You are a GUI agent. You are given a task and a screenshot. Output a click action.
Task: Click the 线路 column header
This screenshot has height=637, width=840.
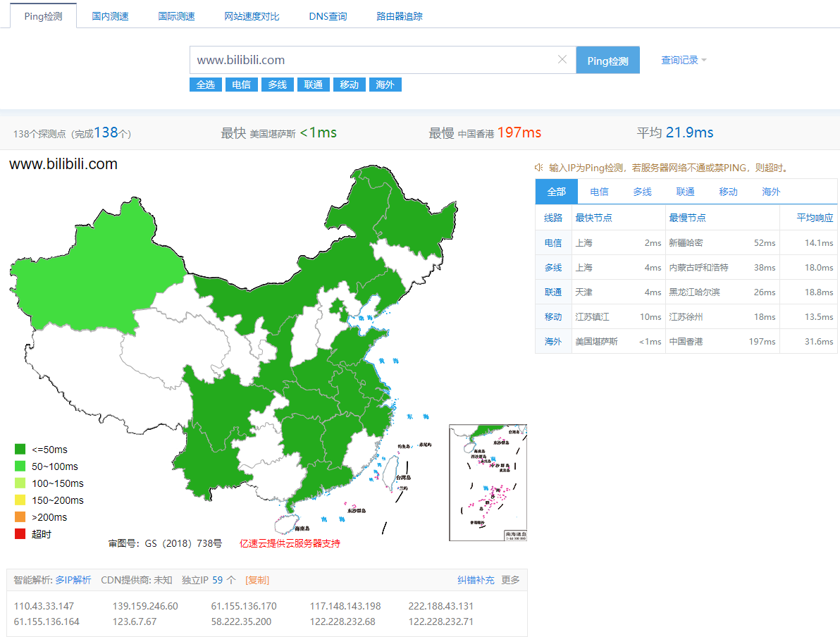pos(553,218)
